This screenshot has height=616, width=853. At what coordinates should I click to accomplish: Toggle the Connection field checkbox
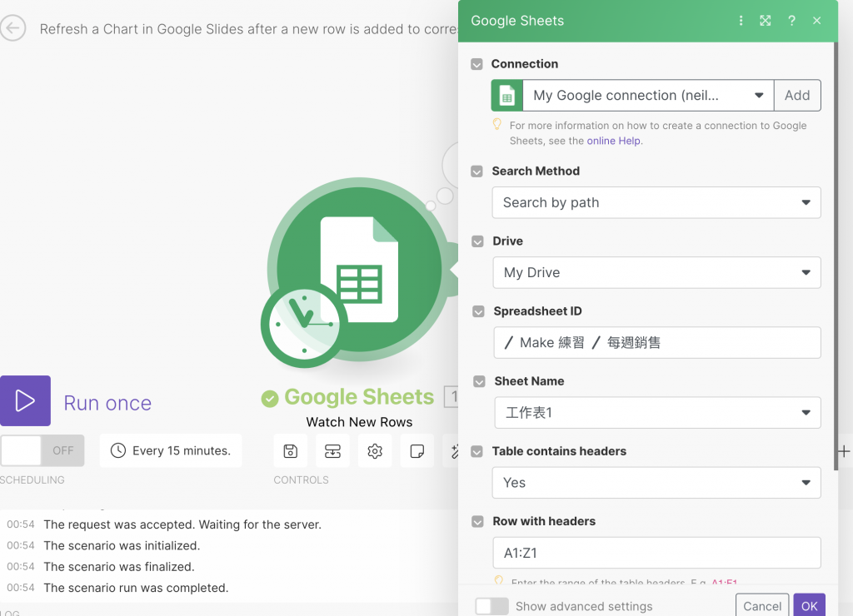[x=476, y=64]
